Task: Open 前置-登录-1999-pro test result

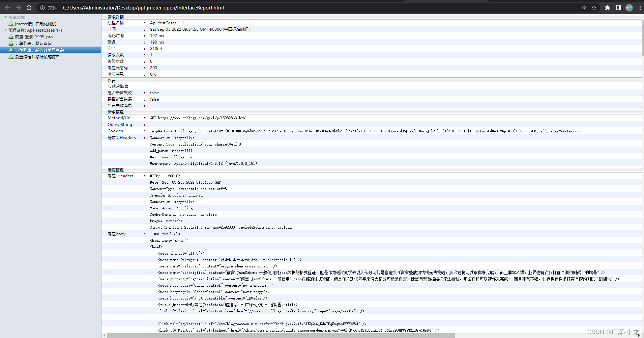Action: [34, 36]
